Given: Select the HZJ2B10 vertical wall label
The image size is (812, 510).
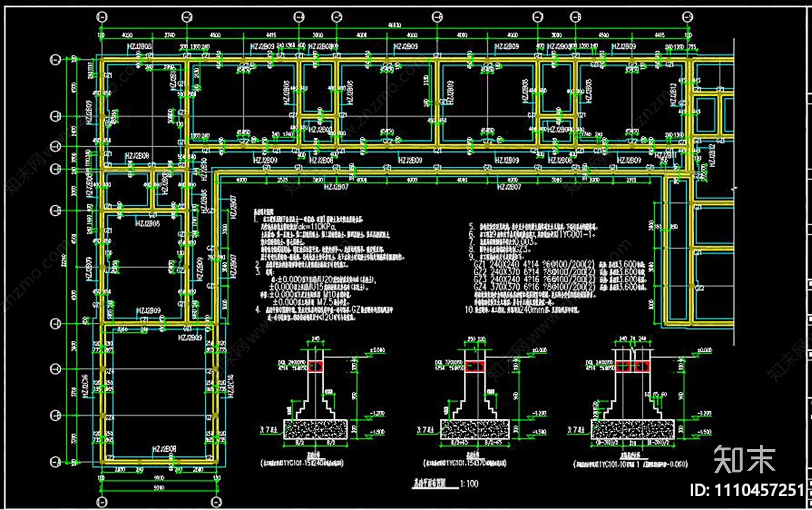Looking at the screenshot, I should (x=204, y=170).
